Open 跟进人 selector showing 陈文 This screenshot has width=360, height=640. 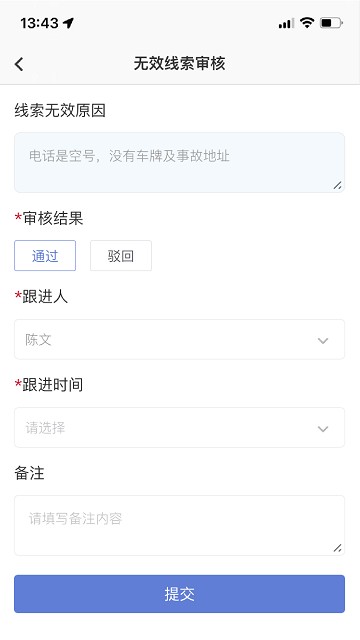click(180, 340)
